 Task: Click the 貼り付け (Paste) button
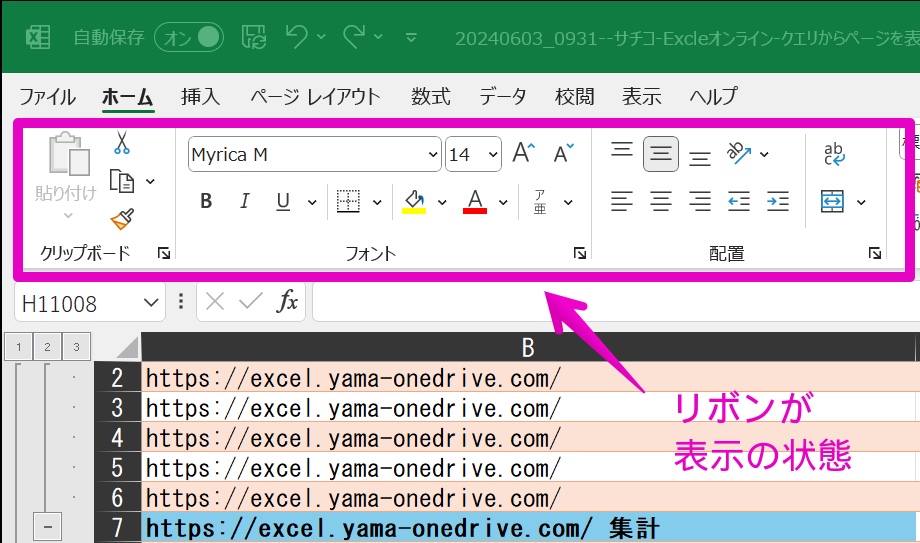66,167
